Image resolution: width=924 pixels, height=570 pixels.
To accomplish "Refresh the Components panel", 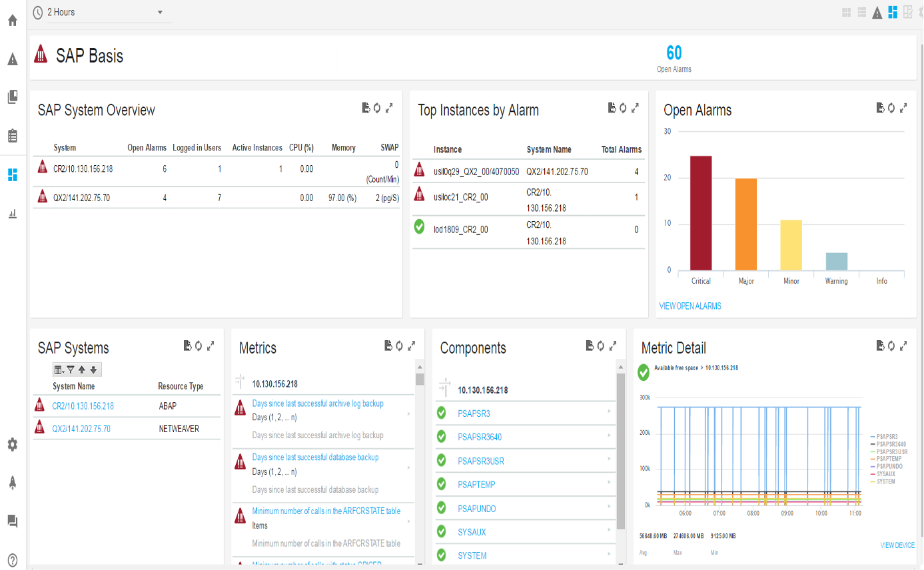I will 600,346.
